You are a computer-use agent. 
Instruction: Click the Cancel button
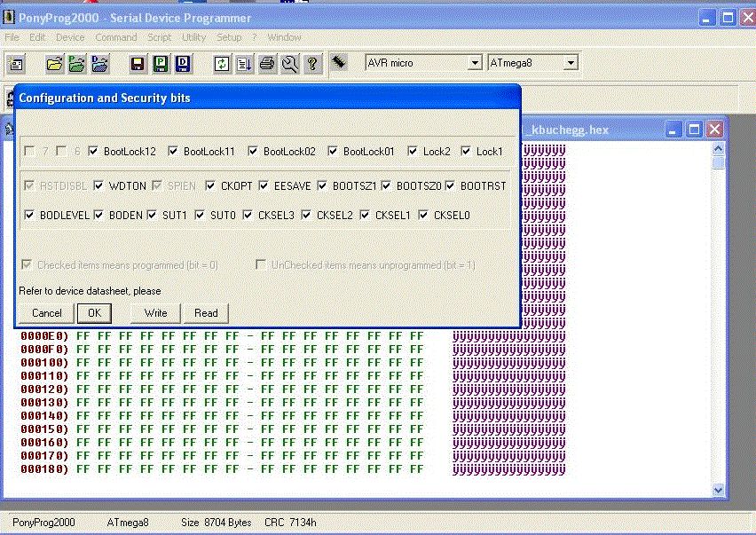click(46, 313)
